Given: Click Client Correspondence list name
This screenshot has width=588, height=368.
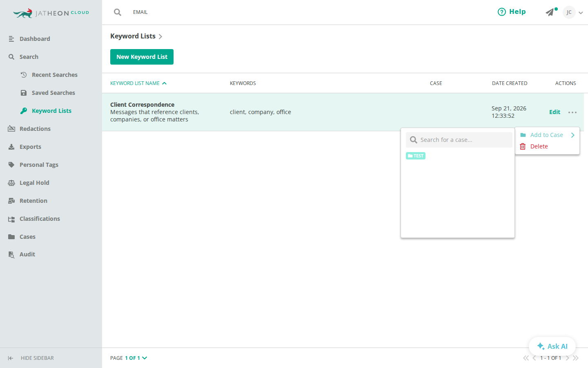Looking at the screenshot, I should [x=142, y=105].
